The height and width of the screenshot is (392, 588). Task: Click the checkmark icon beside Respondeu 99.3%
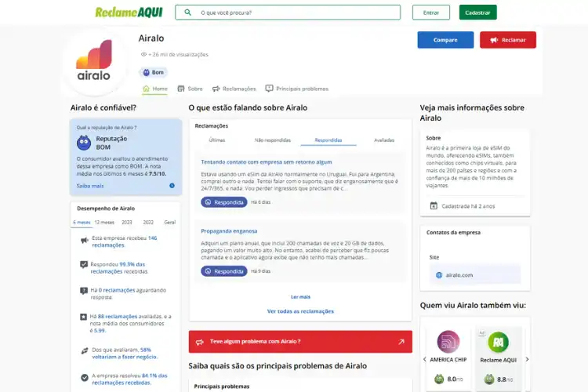[84, 265]
